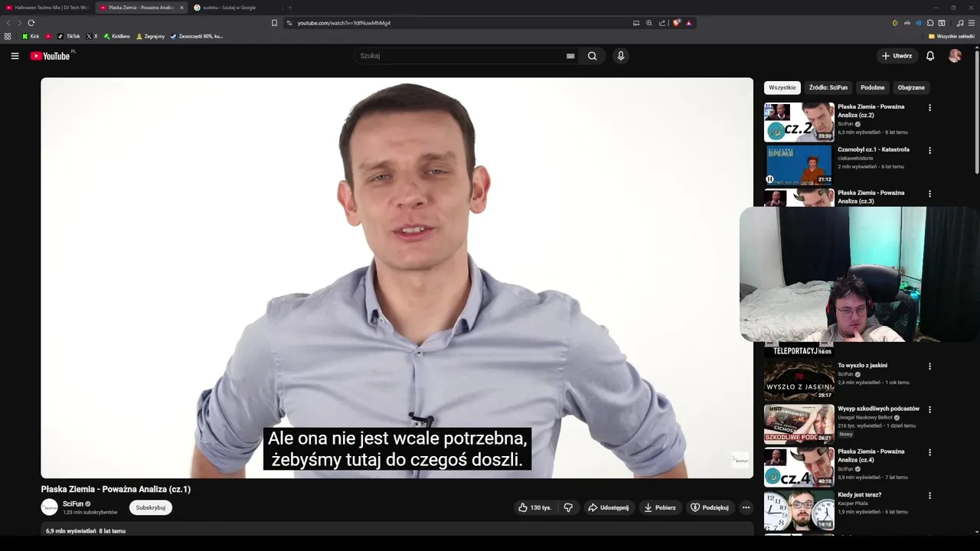Open options for Wysyp szkodliwych podcastów
The image size is (980, 551).
click(x=929, y=409)
